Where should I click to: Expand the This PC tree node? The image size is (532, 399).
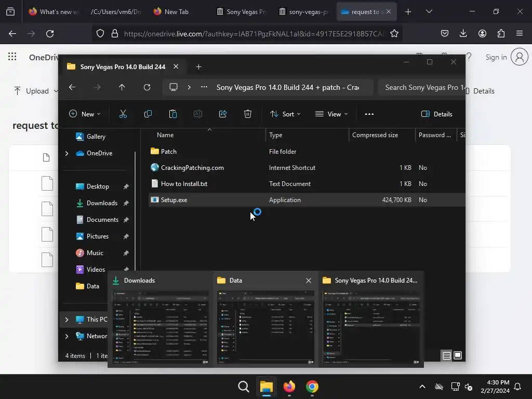(x=67, y=320)
